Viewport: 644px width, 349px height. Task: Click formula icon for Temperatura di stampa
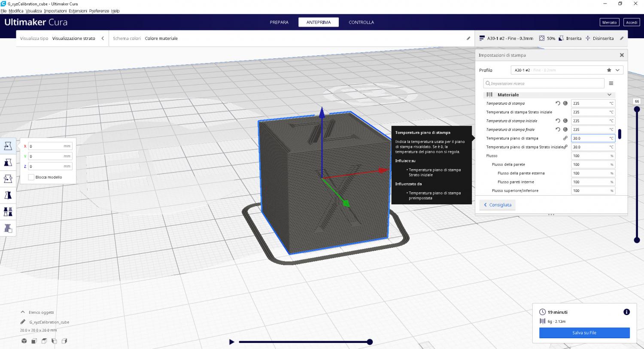pos(565,103)
